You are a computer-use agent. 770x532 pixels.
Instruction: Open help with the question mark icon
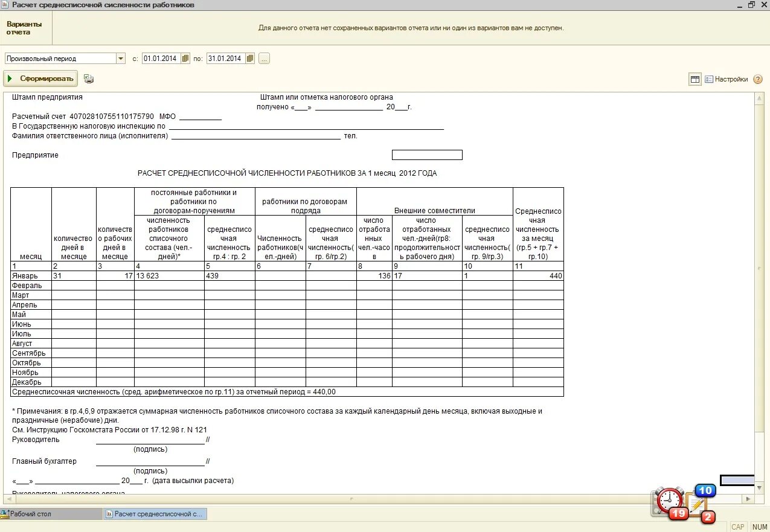(758, 79)
